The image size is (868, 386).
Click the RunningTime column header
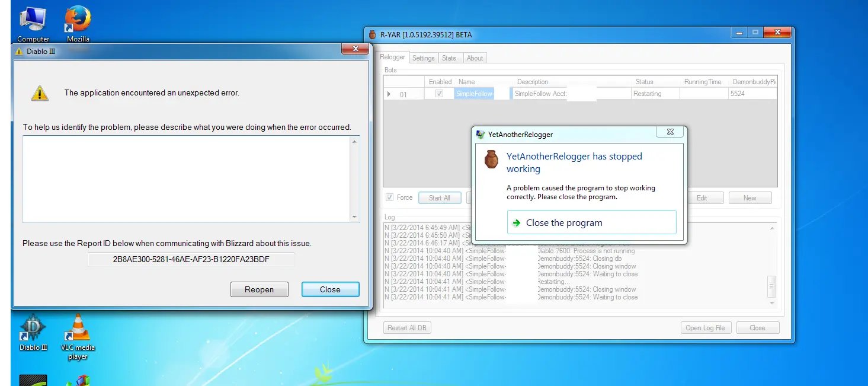pos(703,82)
